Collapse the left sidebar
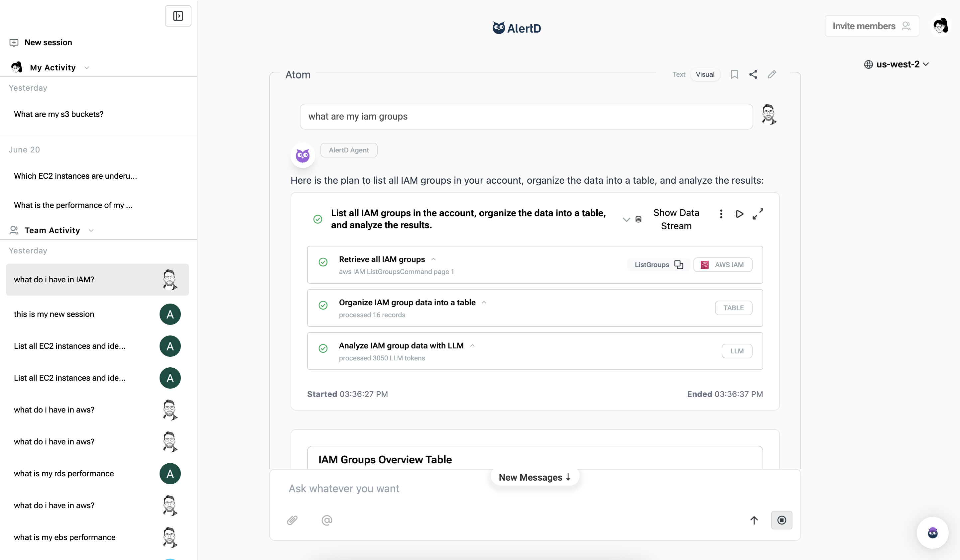Image resolution: width=960 pixels, height=560 pixels. point(178,16)
